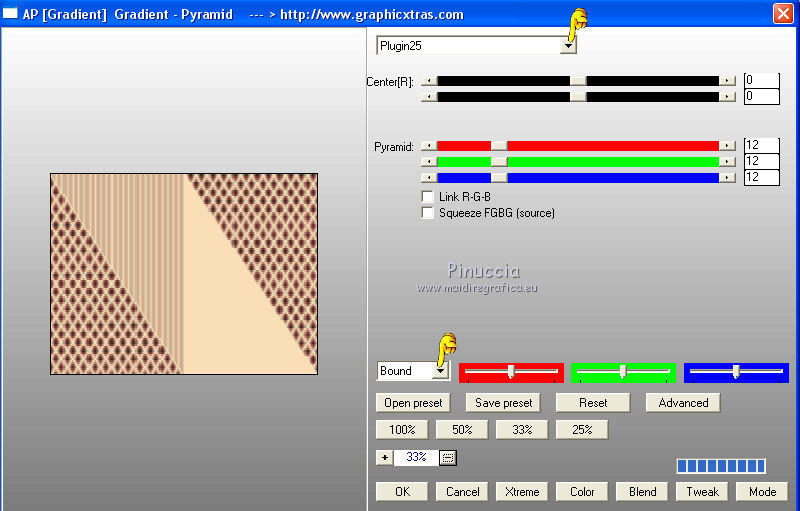This screenshot has width=800, height=511.
Task: Click the blue Pyramid slider thumb
Action: [x=499, y=177]
